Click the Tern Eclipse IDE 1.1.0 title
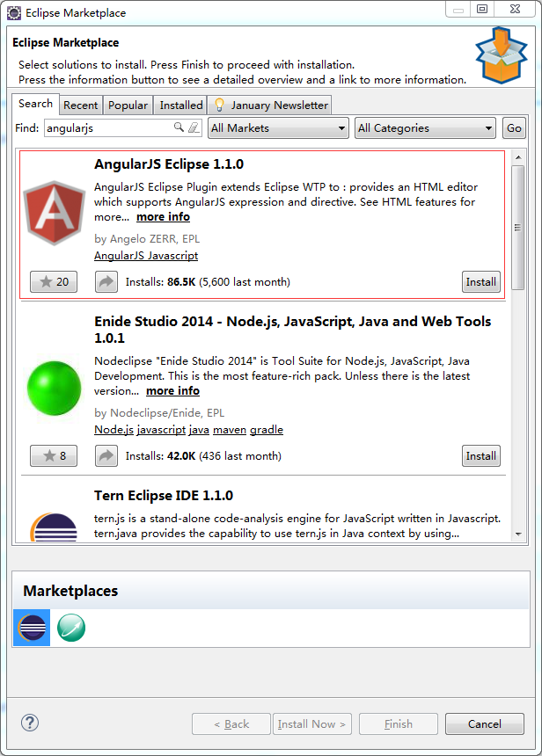The width and height of the screenshot is (542, 756). click(164, 496)
